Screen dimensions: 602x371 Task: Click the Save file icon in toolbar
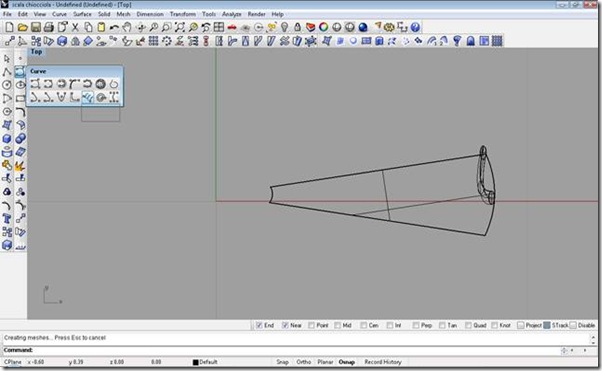point(36,27)
